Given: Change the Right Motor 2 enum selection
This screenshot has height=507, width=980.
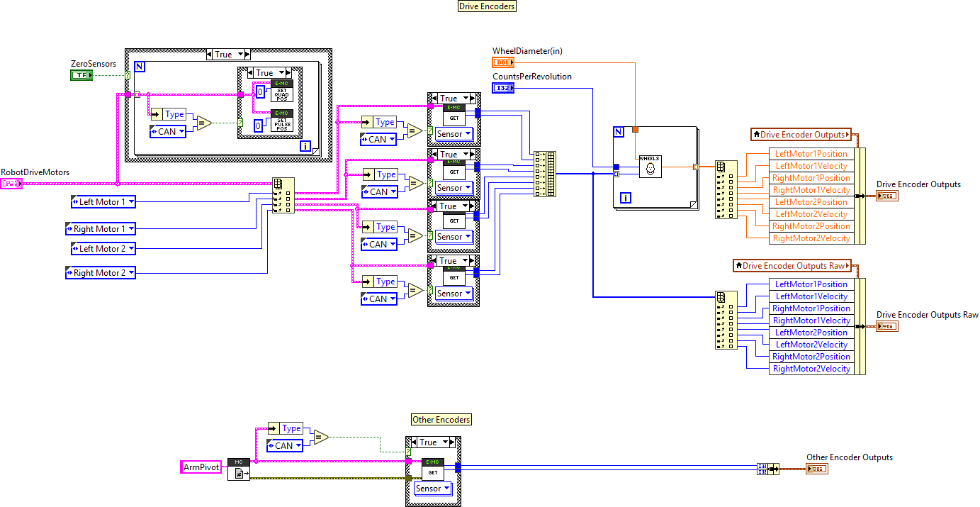Looking at the screenshot, I should 100,272.
